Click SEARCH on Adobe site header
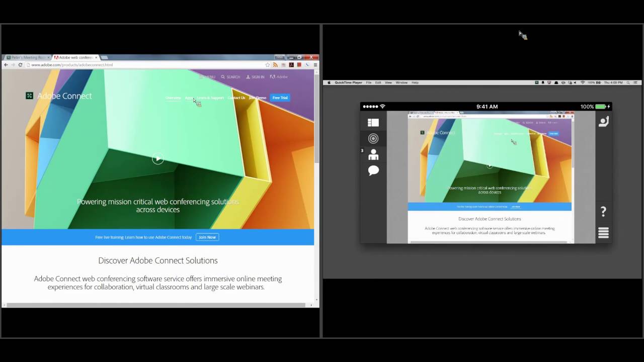 pyautogui.click(x=230, y=77)
